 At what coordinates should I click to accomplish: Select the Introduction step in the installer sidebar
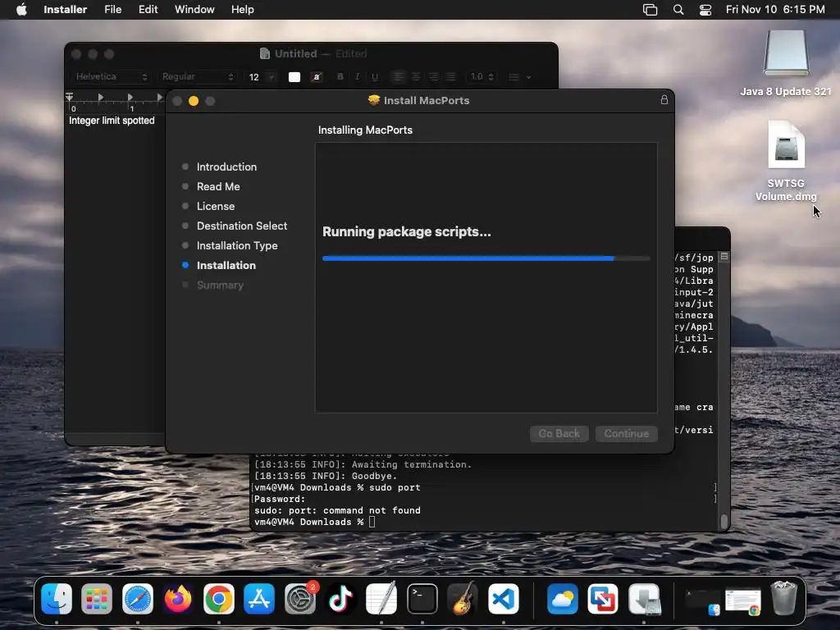click(x=226, y=167)
